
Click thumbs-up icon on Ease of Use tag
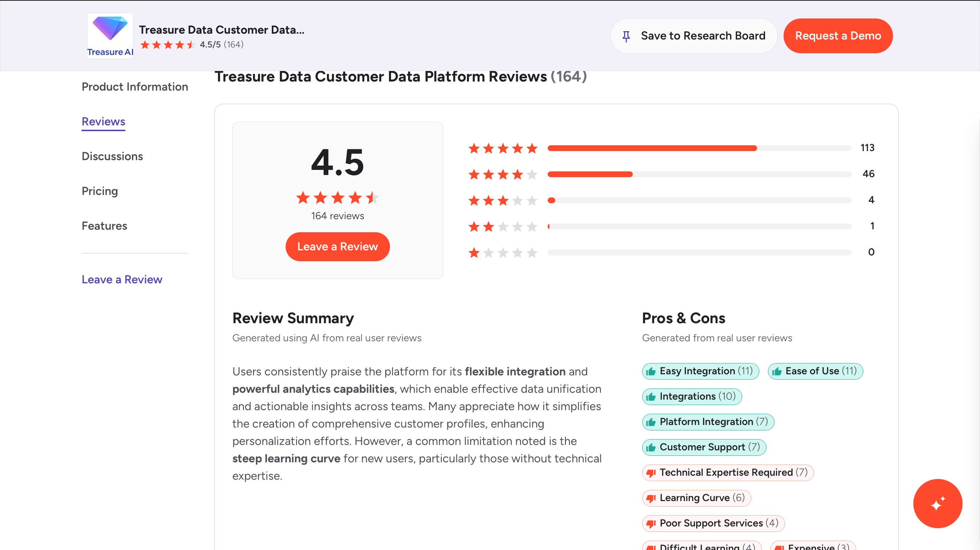pos(777,371)
